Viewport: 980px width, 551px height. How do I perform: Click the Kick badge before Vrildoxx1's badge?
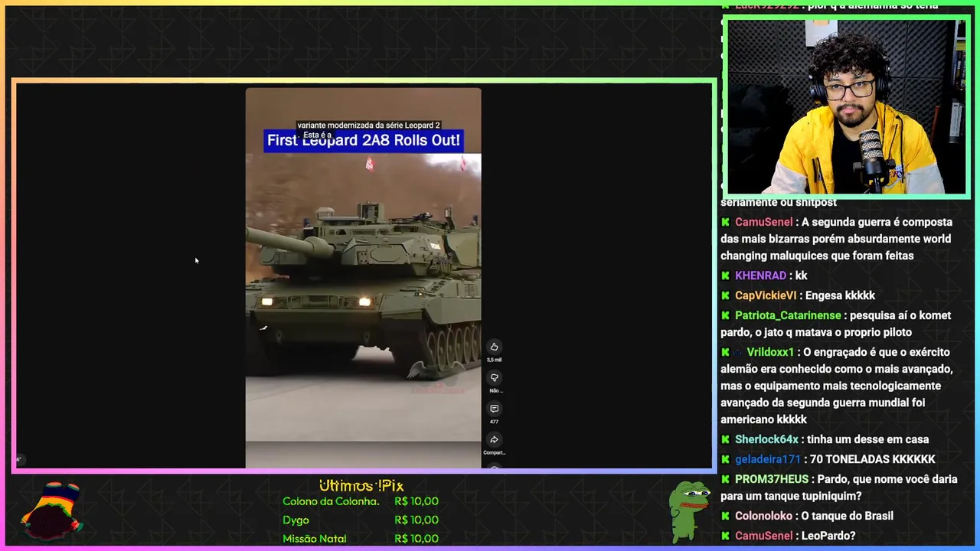tap(725, 352)
